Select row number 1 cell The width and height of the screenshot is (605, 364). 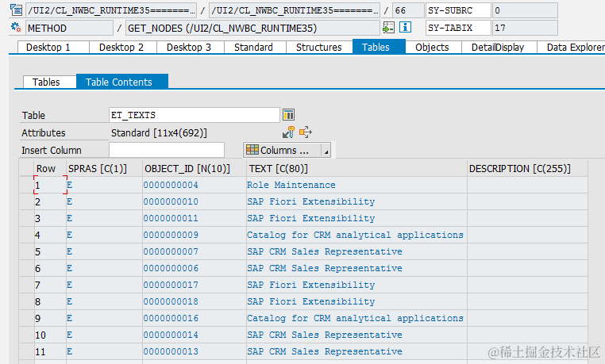50,186
